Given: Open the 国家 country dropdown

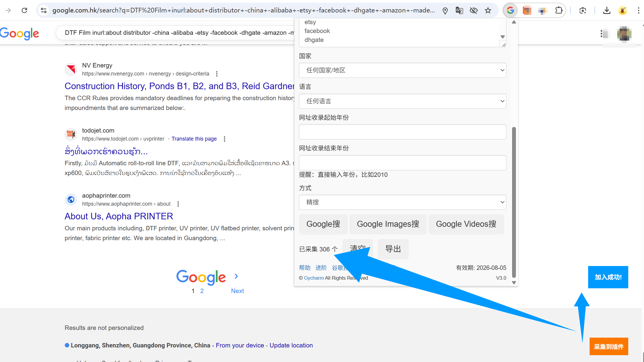Looking at the screenshot, I should 402,70.
